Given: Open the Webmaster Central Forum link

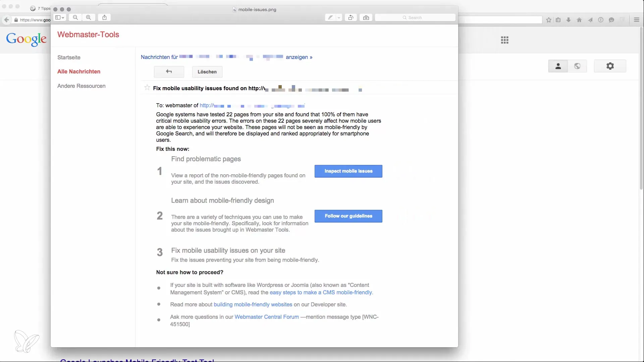Looking at the screenshot, I should pos(267,317).
